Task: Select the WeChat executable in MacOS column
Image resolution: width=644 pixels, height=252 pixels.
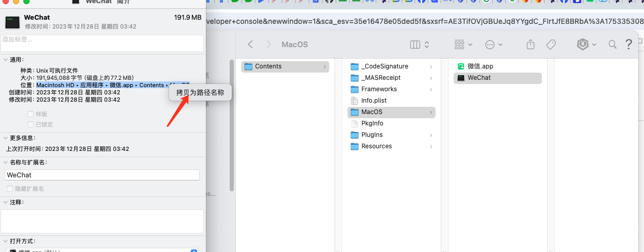Action: click(498, 78)
